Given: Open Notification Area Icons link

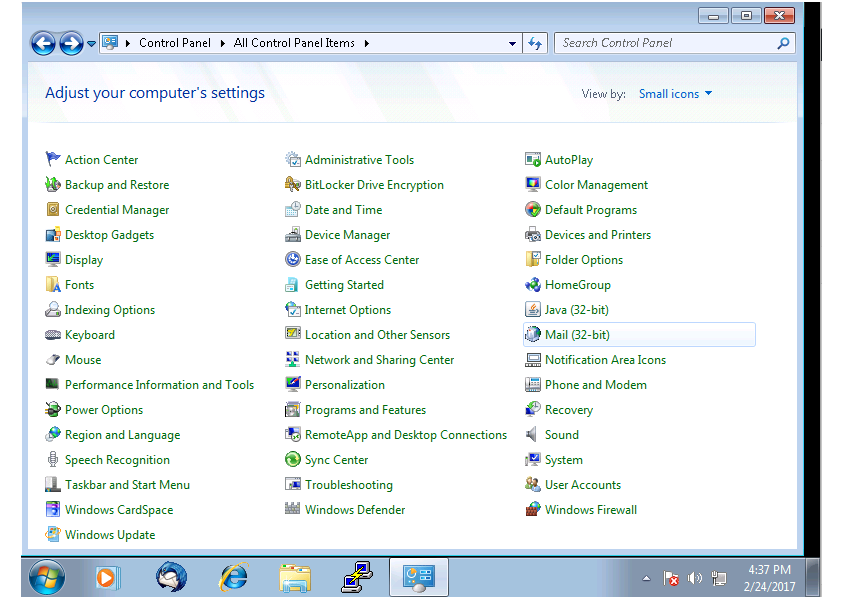Looking at the screenshot, I should tap(606, 360).
